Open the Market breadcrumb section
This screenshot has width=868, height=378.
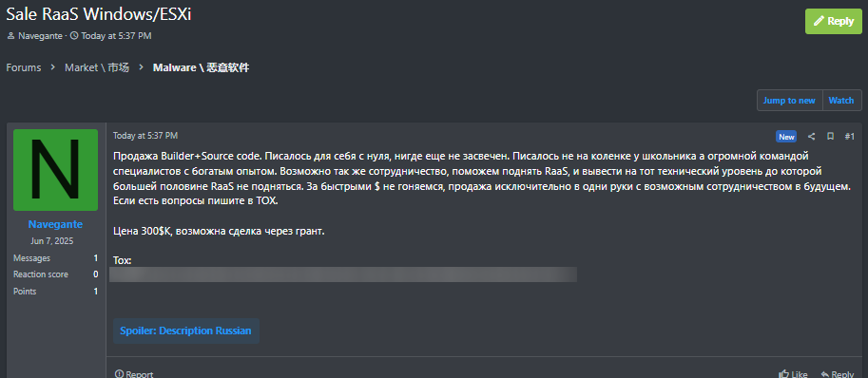click(x=97, y=67)
